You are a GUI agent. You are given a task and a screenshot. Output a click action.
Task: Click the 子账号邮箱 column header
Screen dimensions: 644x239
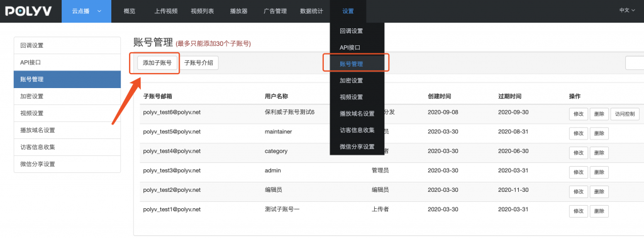[158, 96]
